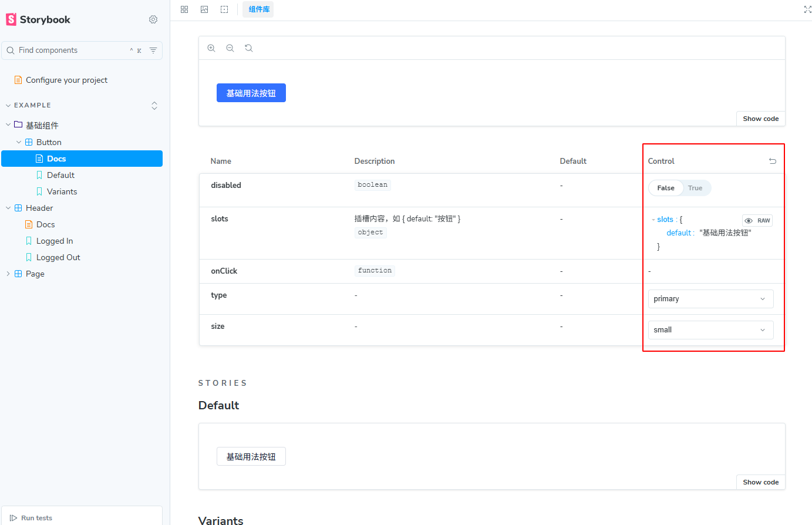The height and width of the screenshot is (525, 812).
Task: Enter fullscreen using the top-right icon
Action: (x=807, y=9)
